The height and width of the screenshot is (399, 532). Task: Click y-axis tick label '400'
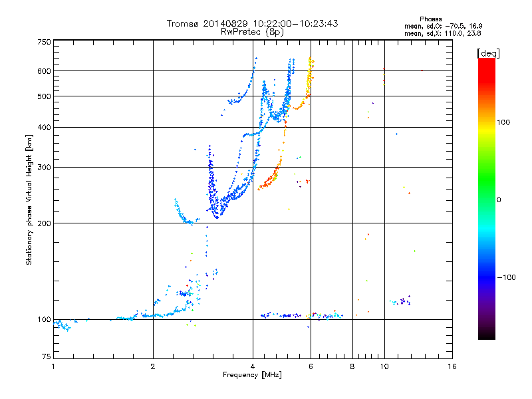pos(45,128)
